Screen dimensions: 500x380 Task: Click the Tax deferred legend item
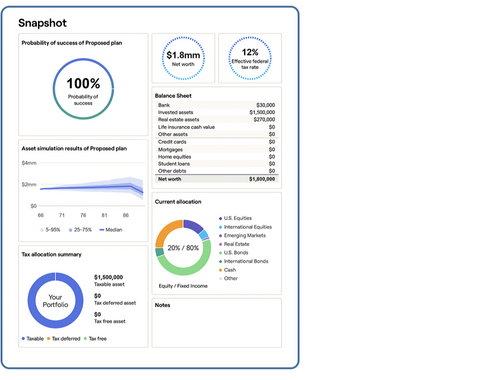(64, 339)
